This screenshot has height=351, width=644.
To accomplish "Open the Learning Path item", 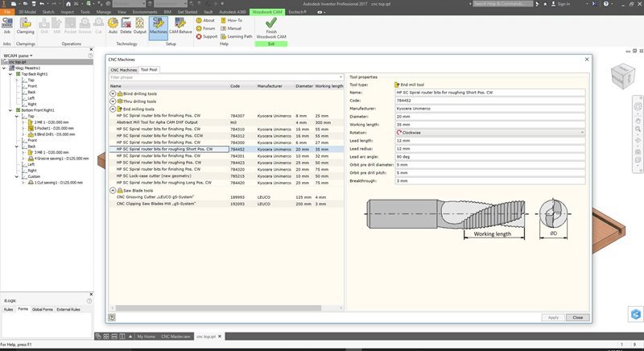I will [x=236, y=36].
